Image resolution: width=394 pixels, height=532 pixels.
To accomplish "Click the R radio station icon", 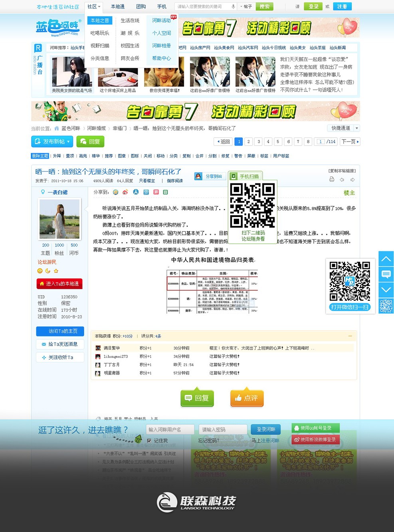I will [x=38, y=48].
